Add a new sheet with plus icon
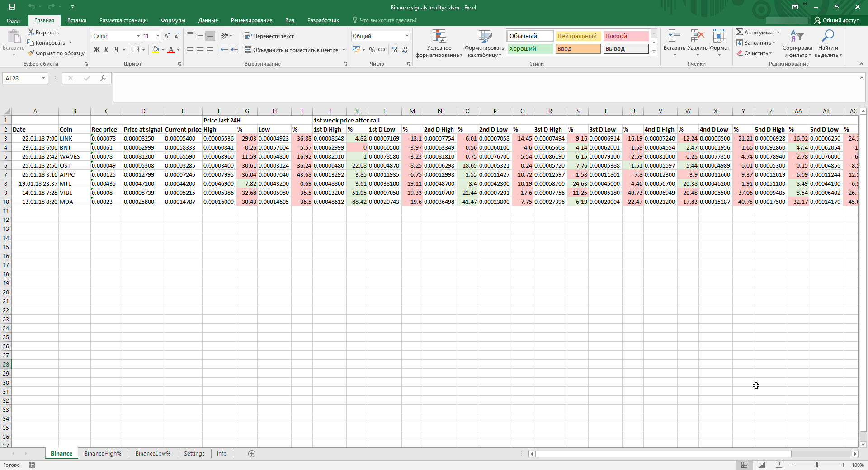This screenshot has width=868, height=470. [252, 454]
